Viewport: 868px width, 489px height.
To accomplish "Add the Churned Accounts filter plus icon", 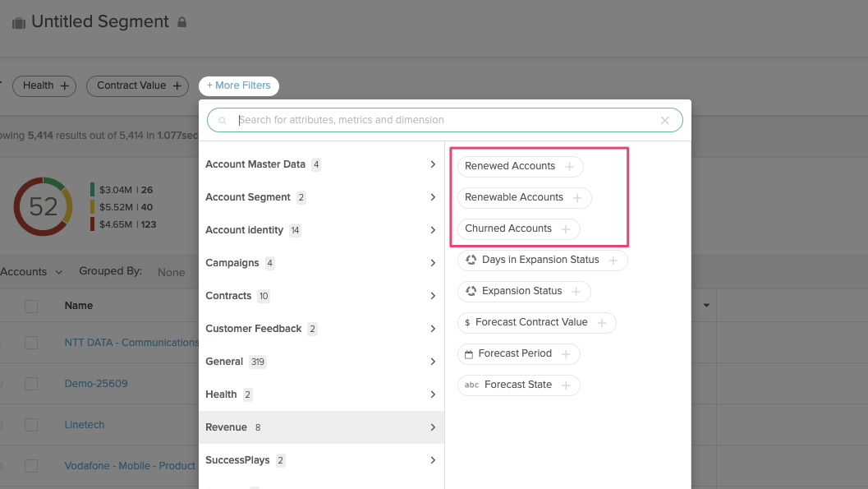I will (566, 229).
